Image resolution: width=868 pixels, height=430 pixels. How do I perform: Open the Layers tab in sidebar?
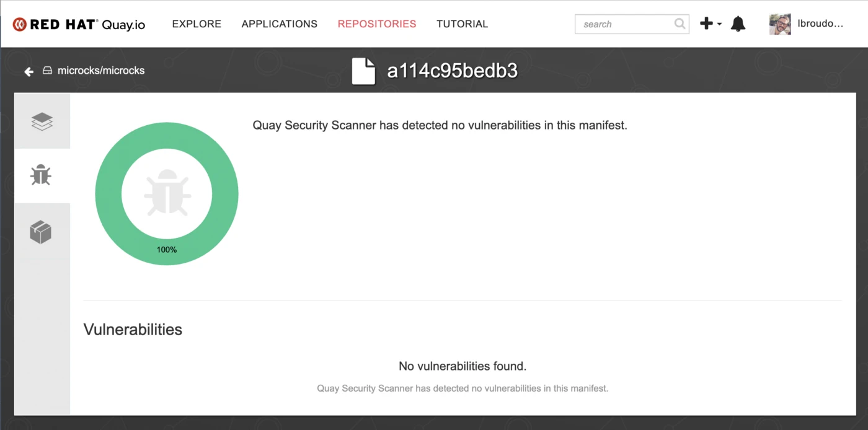coord(42,121)
